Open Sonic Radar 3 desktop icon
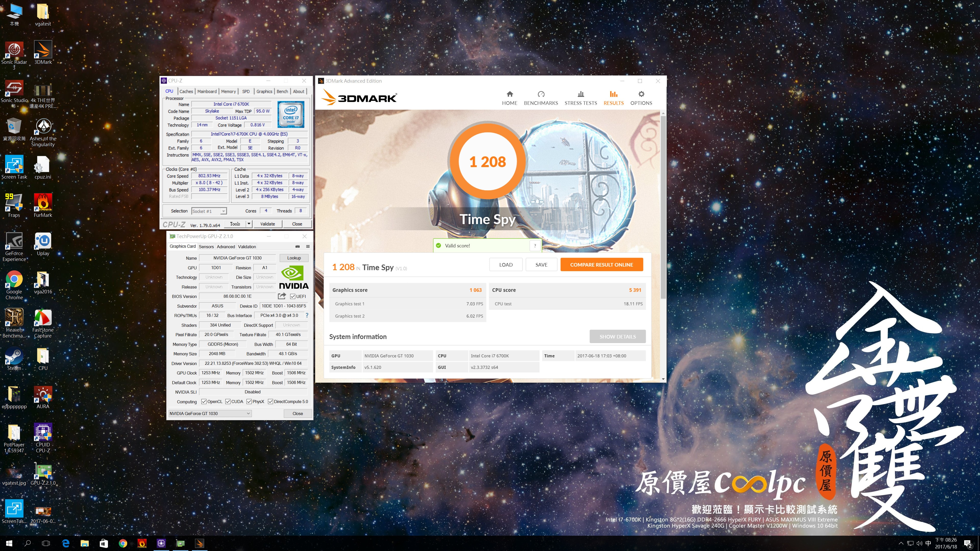This screenshot has height=551, width=980. click(x=14, y=56)
